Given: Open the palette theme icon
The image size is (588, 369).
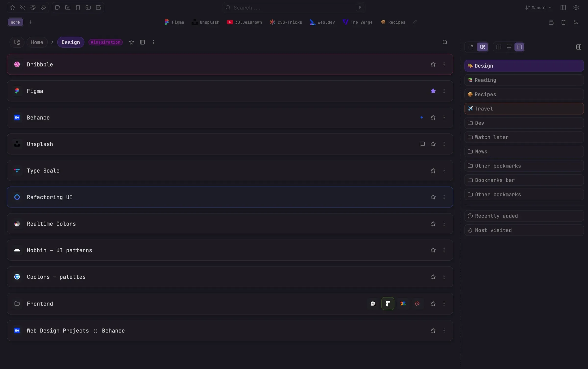Looking at the screenshot, I should coord(33,8).
